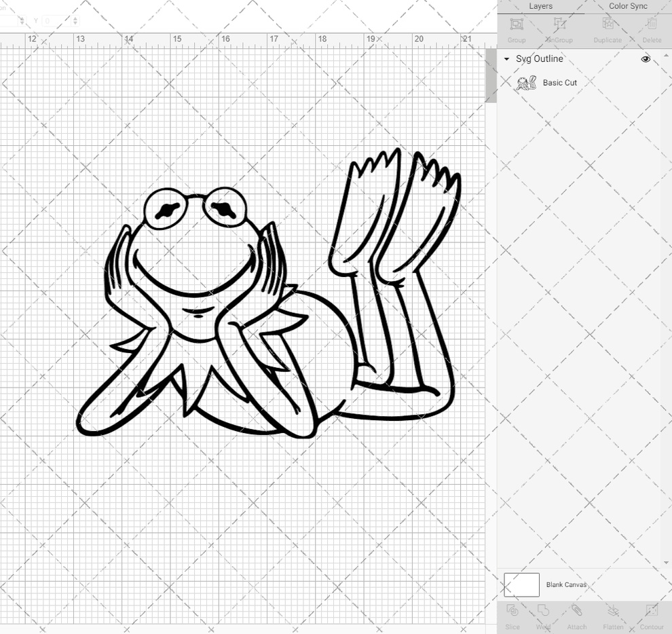Click the Blank Canvas entry
The height and width of the screenshot is (634, 672).
pos(567,584)
